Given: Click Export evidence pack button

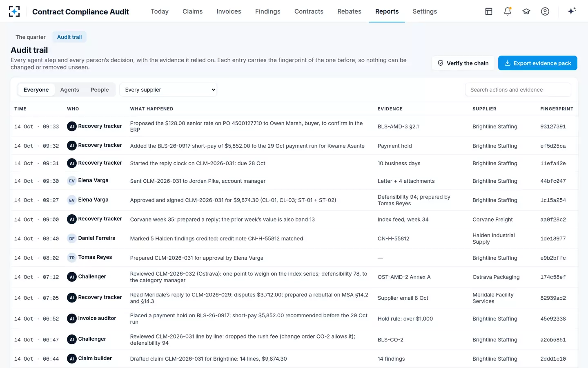Looking at the screenshot, I should tap(538, 63).
